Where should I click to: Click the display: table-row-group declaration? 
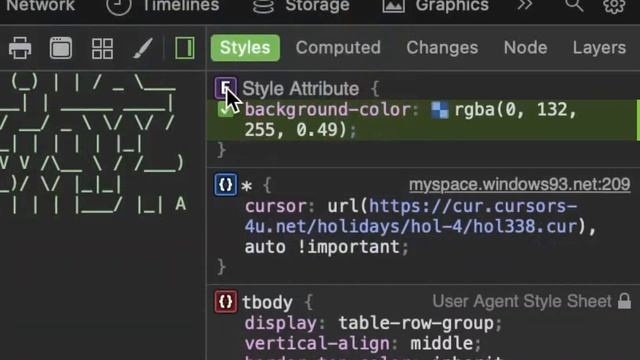click(373, 323)
